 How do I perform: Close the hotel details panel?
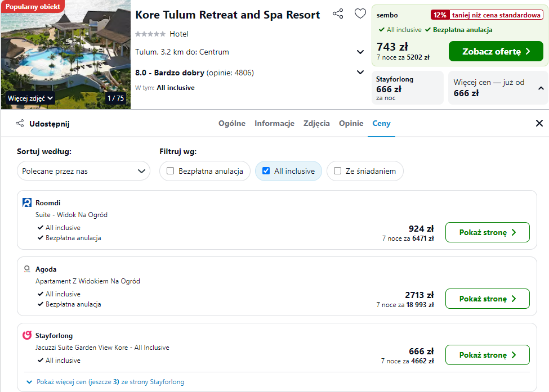tap(539, 123)
